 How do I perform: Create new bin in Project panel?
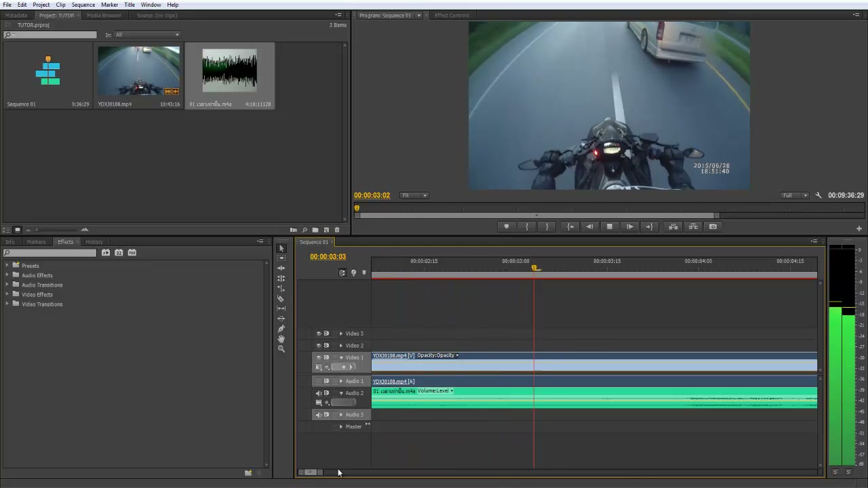(315, 230)
